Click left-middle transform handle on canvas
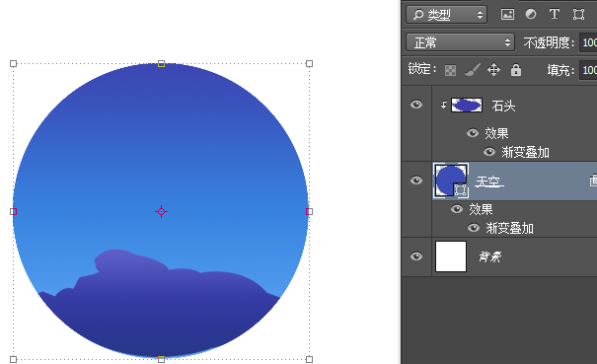Image resolution: width=597 pixels, height=364 pixels. (14, 211)
